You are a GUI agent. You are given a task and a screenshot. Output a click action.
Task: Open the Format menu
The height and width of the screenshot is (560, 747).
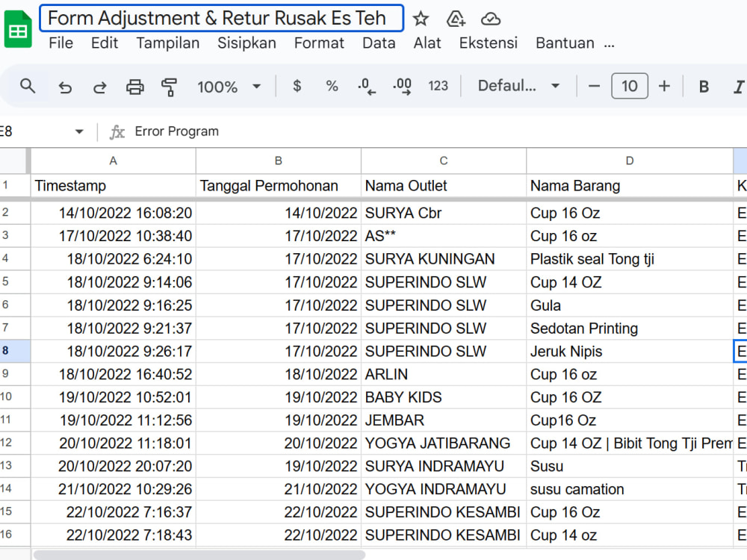click(x=319, y=43)
